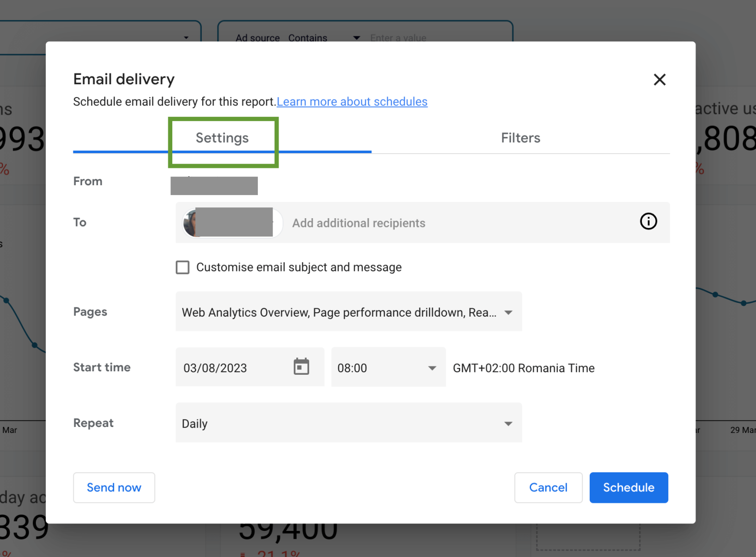The image size is (756, 557).
Task: Open the Pages dropdown
Action: [348, 312]
